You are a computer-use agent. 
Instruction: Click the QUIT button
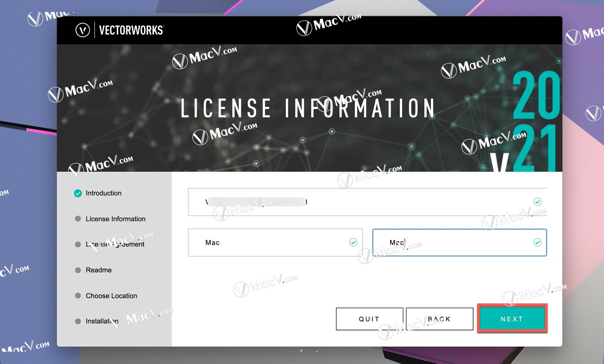(x=369, y=319)
